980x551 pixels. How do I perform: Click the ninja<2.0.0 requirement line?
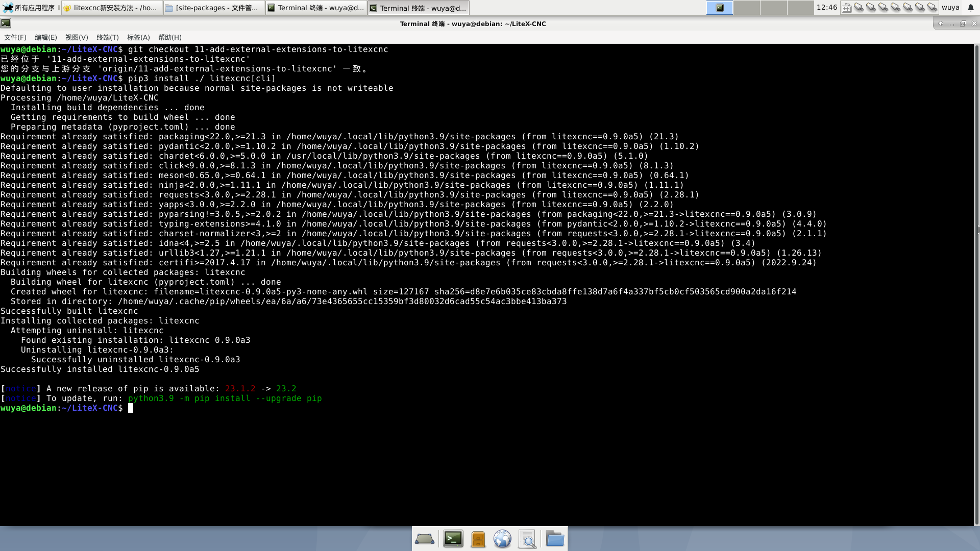(342, 185)
